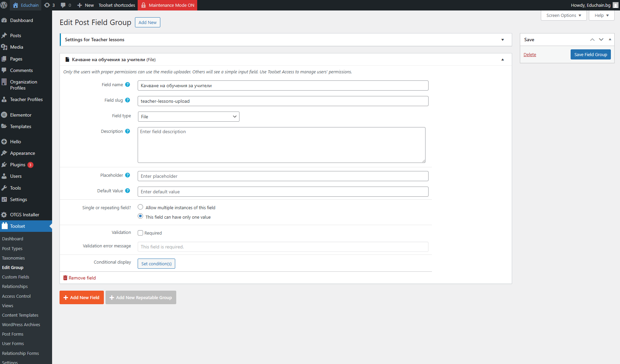Click the Add New Field button
Screen dimensions: 620x364
(x=82, y=297)
